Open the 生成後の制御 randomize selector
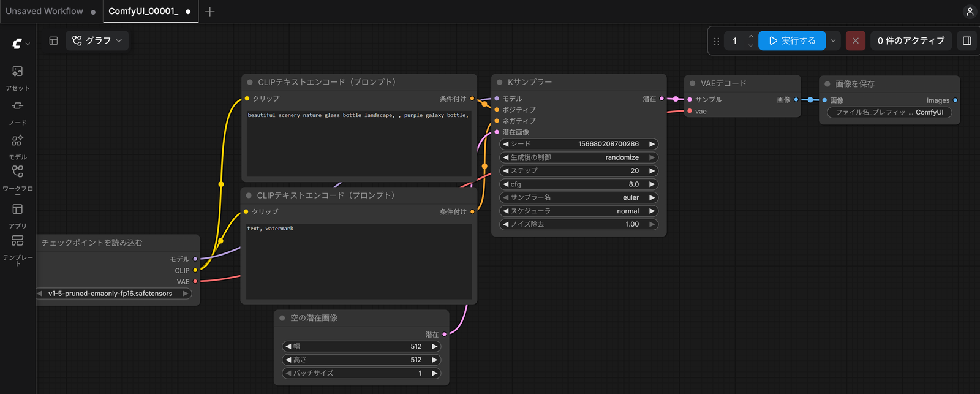 pos(579,157)
